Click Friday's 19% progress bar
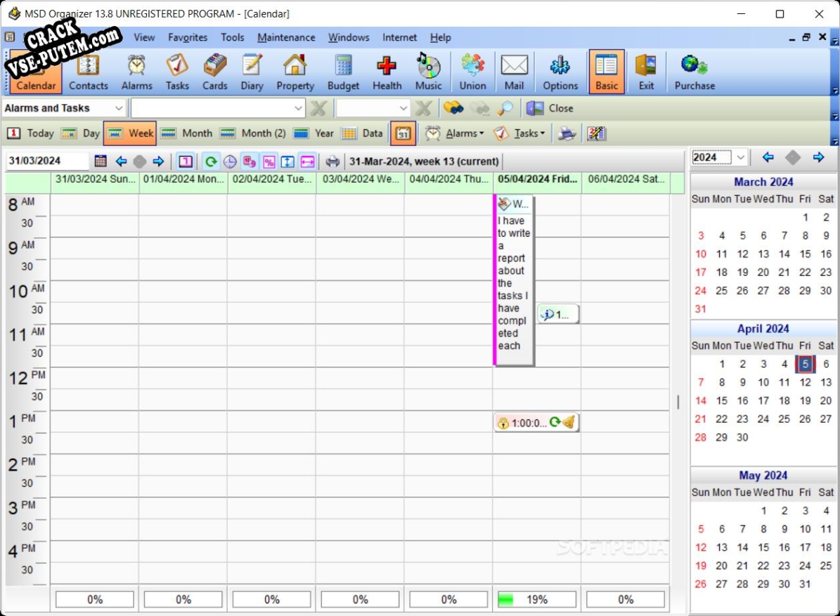The height and width of the screenshot is (616, 840). coord(537,599)
